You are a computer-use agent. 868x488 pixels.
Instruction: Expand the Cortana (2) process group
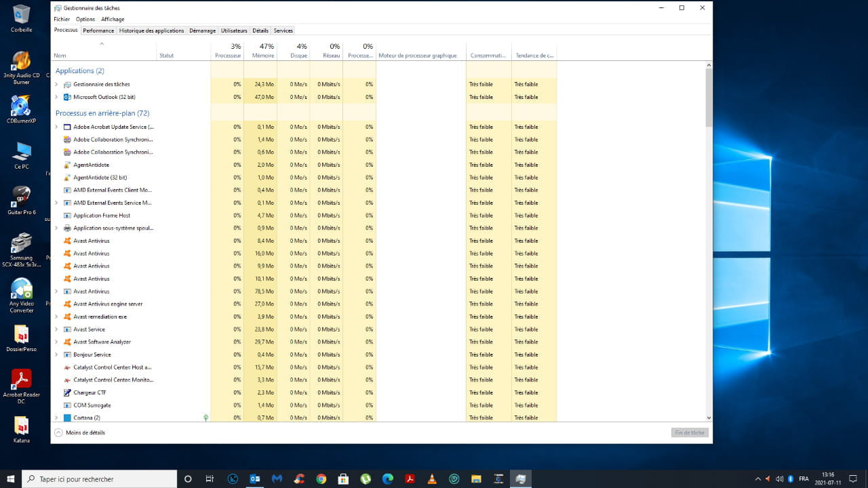tap(56, 418)
